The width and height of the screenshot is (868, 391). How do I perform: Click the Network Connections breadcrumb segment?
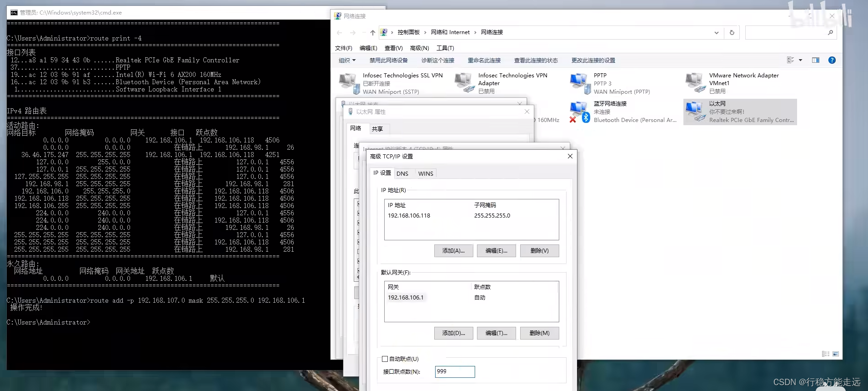[492, 32]
